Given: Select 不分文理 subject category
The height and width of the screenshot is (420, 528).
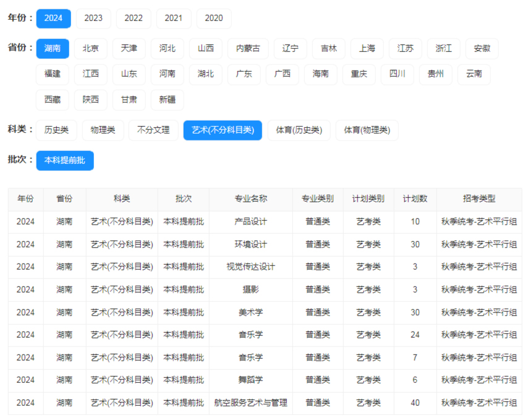Looking at the screenshot, I should click(153, 131).
